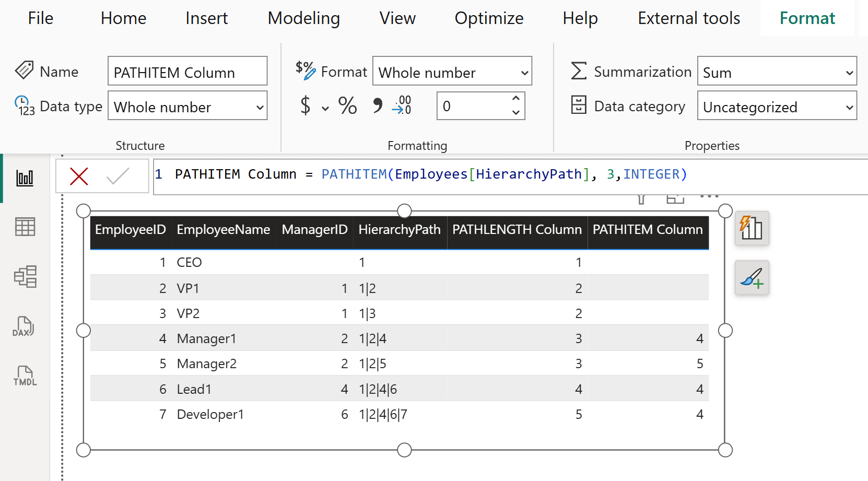Open the External tools ribbon tab
The height and width of the screenshot is (481, 868).
point(688,18)
